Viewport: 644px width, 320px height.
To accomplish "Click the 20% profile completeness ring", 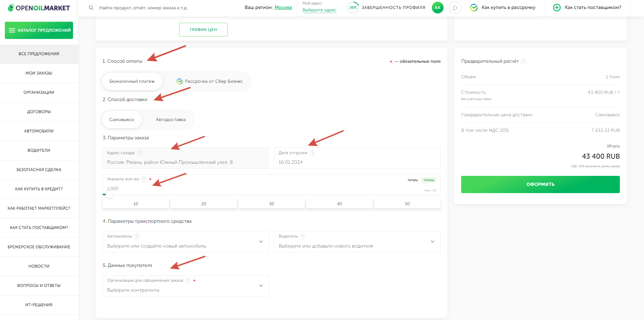I will click(353, 8).
